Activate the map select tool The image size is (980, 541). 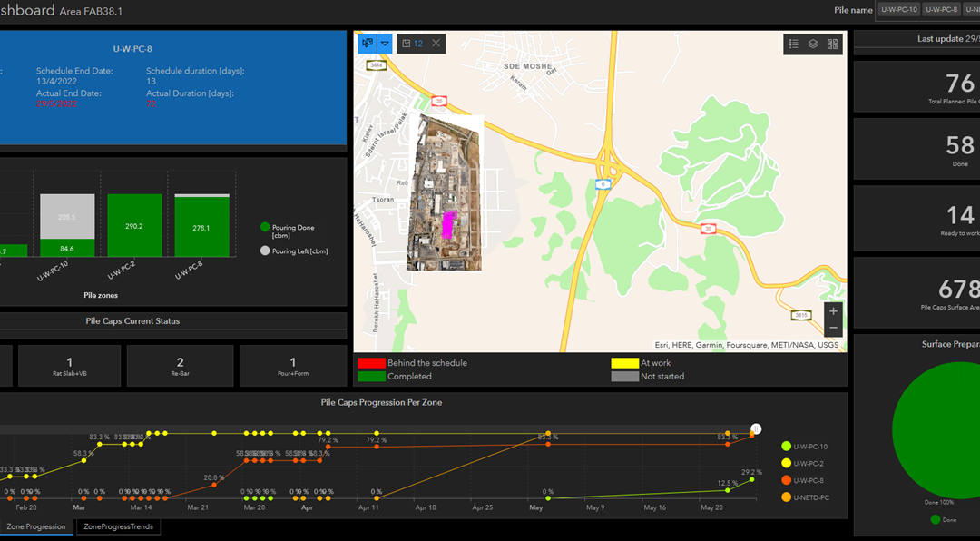click(367, 44)
